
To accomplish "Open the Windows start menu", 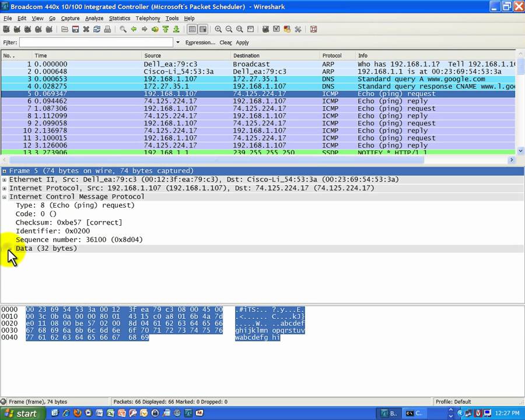I will click(23, 414).
